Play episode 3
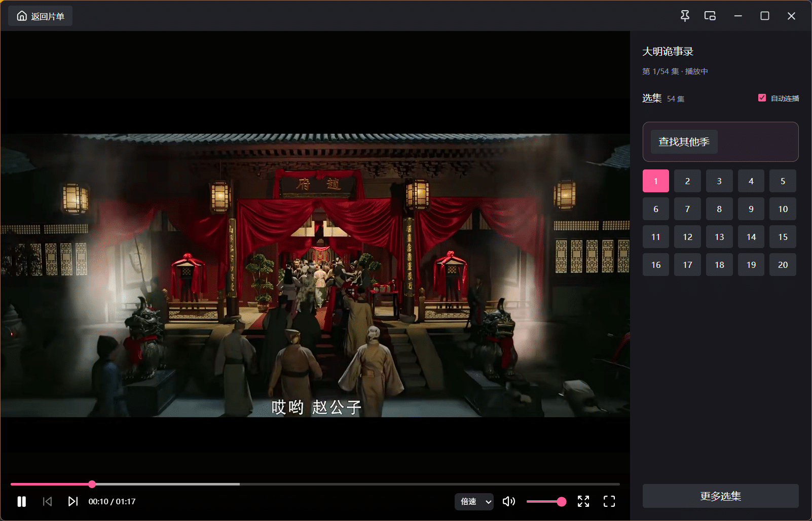This screenshot has width=812, height=521. coord(719,181)
